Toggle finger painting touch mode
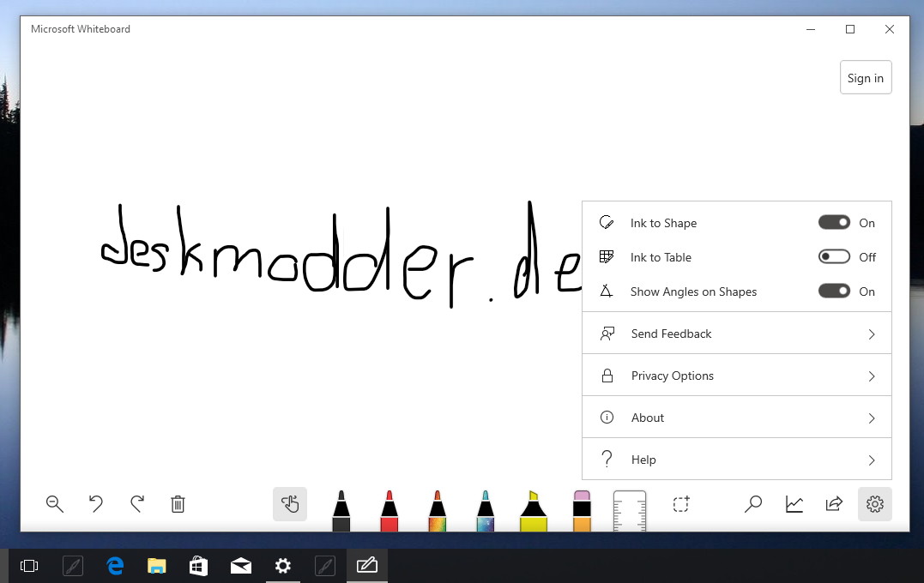924x583 pixels. tap(290, 504)
